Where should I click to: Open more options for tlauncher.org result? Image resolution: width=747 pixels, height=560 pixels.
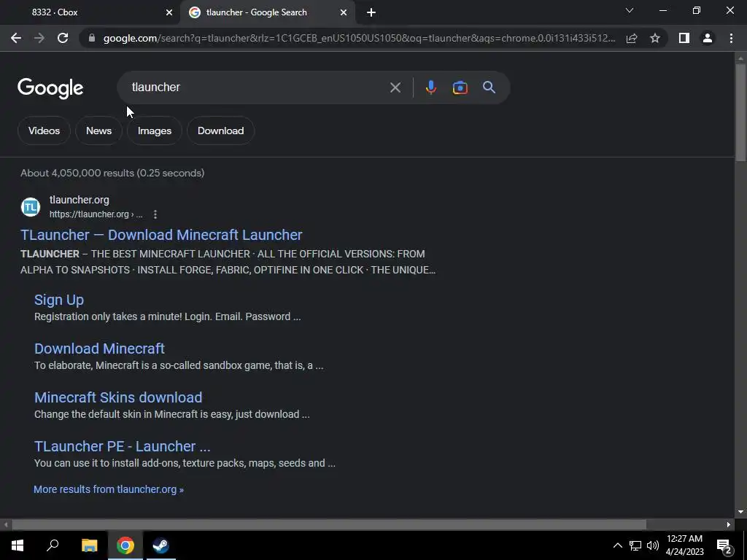point(155,214)
